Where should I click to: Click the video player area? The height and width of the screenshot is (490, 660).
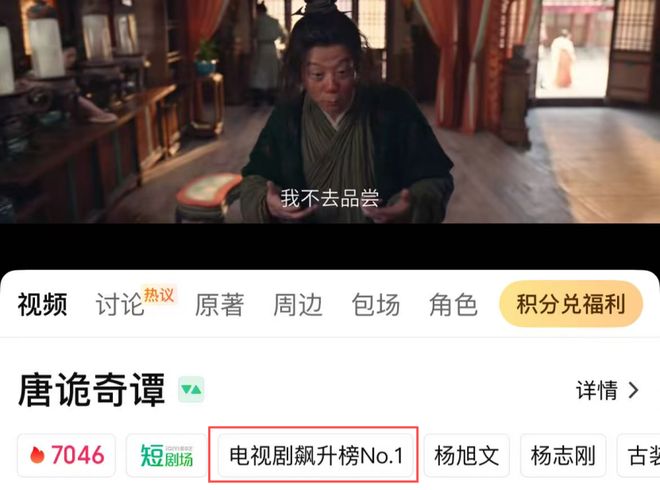click(330, 112)
